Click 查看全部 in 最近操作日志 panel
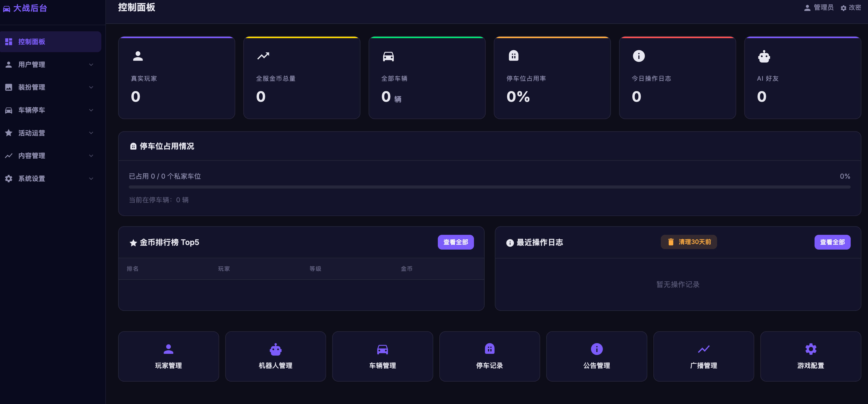This screenshot has width=868, height=404. click(832, 242)
